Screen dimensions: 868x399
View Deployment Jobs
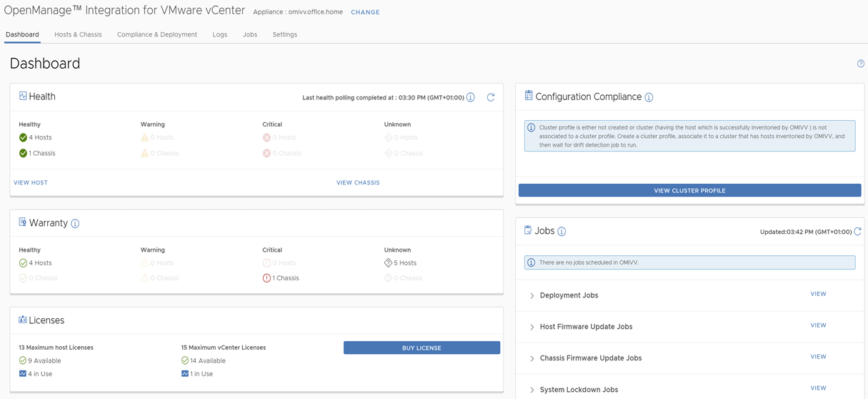pyautogui.click(x=818, y=294)
